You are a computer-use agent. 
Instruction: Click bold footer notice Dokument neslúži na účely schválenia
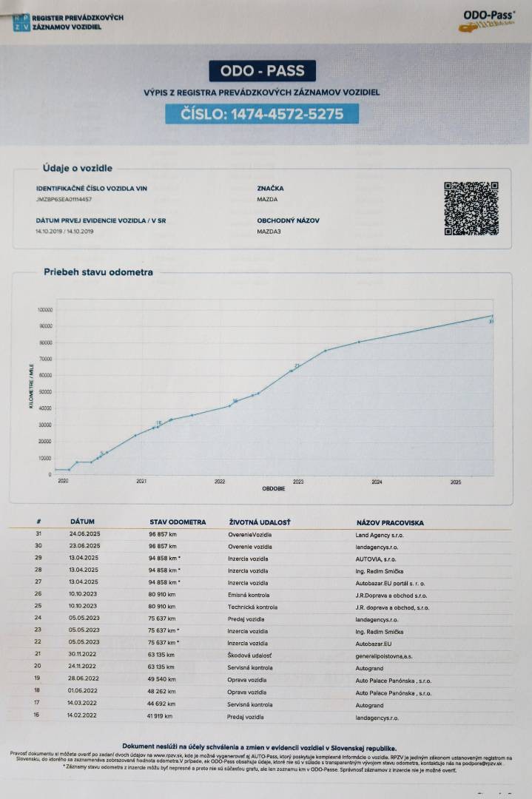tap(260, 748)
